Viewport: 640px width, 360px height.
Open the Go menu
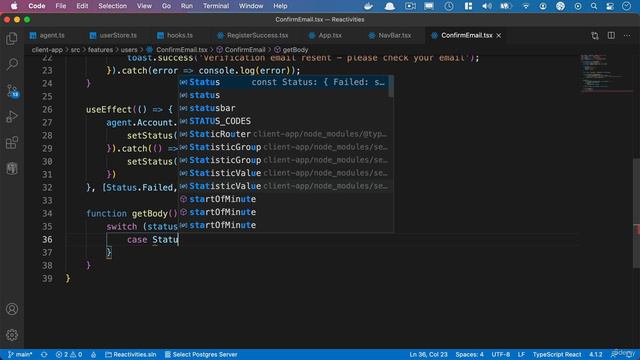point(166,6)
